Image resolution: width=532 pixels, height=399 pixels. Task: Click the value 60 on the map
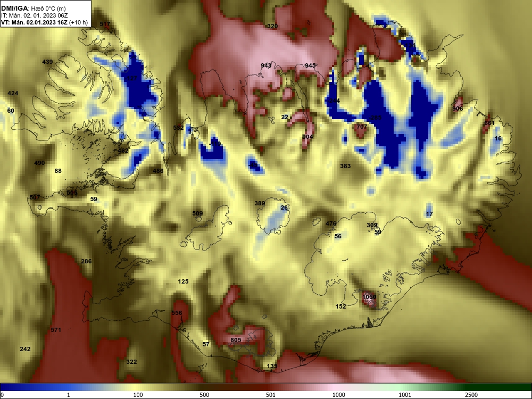(11, 111)
